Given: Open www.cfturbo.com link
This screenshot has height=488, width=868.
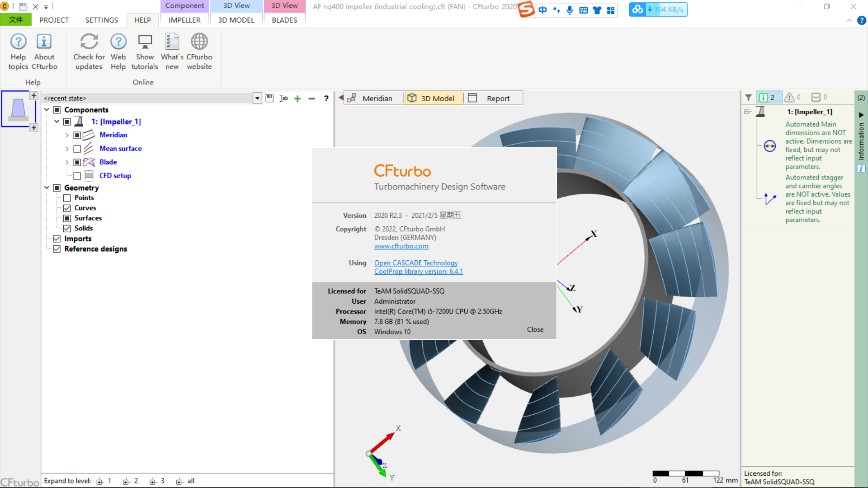Looking at the screenshot, I should point(401,246).
